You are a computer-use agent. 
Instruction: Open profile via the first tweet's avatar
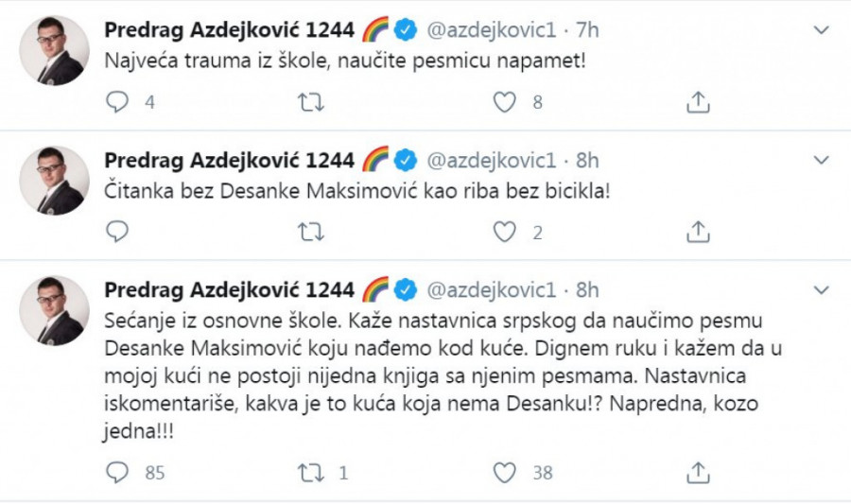55,51
